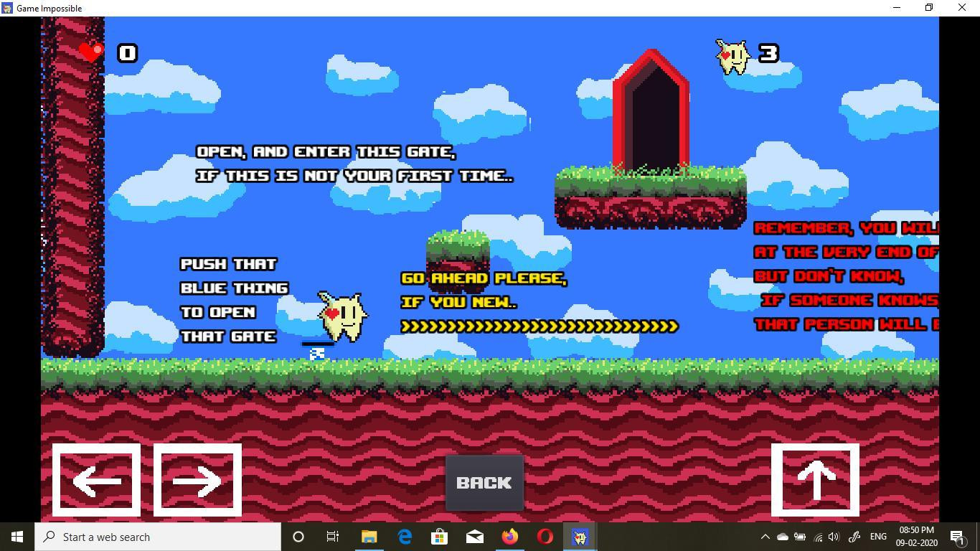Image resolution: width=980 pixels, height=551 pixels.
Task: Open Windows Ink Workspace pen icon
Action: 854,537
